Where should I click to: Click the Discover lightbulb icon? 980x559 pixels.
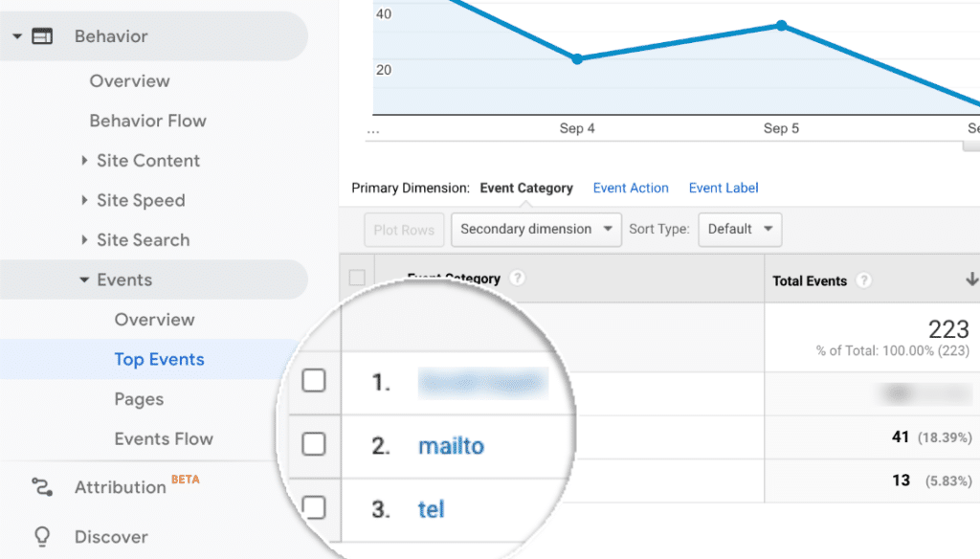coord(40,537)
